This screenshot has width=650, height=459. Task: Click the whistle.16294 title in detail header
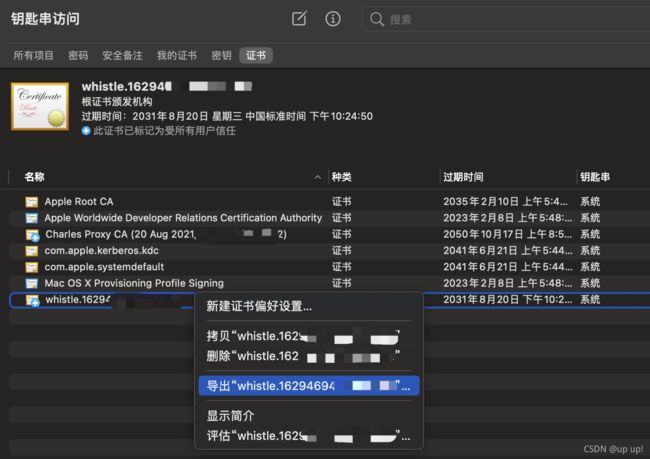coord(126,86)
